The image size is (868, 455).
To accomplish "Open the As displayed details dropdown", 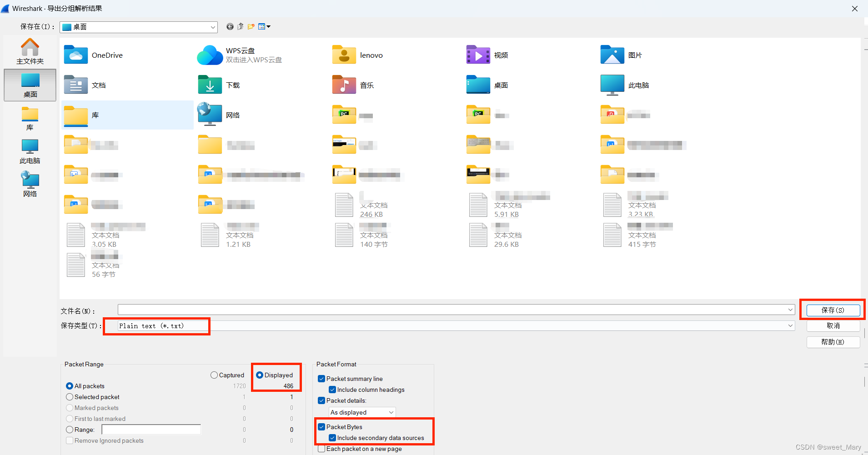I will tap(361, 412).
